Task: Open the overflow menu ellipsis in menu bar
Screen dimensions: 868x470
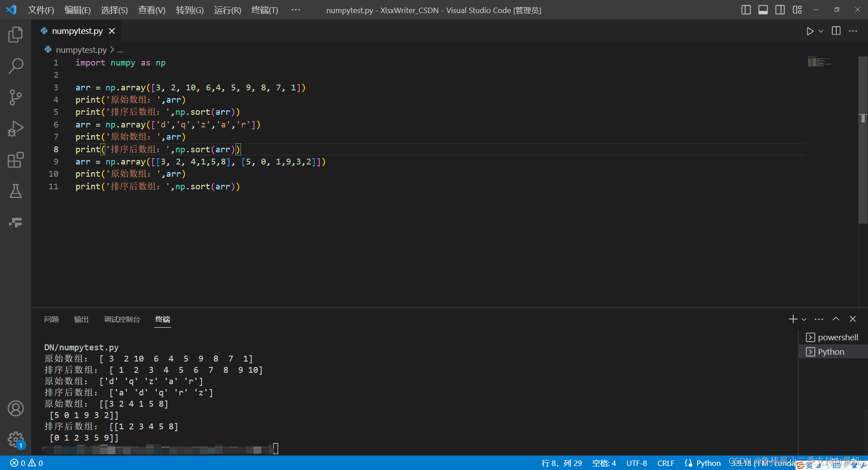Action: (x=296, y=9)
